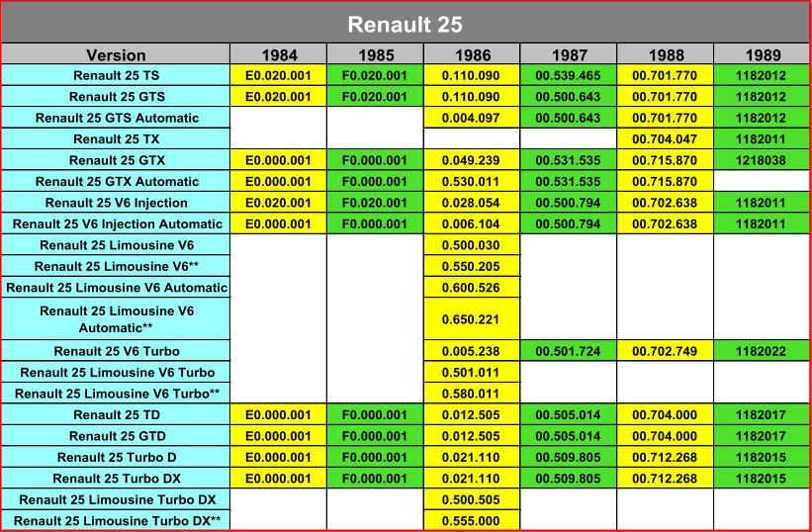812x532 pixels.
Task: Click the 'Renault 25' table title
Action: pyautogui.click(x=405, y=25)
